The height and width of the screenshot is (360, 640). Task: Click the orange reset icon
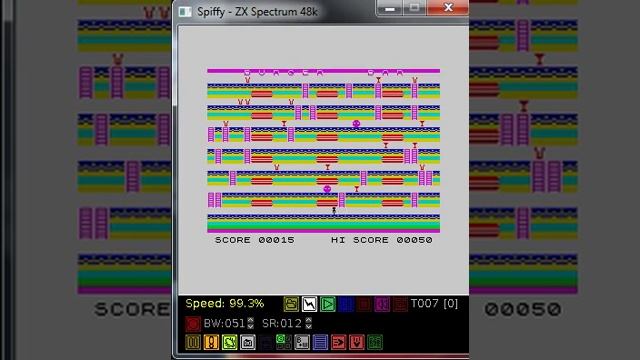(211, 342)
